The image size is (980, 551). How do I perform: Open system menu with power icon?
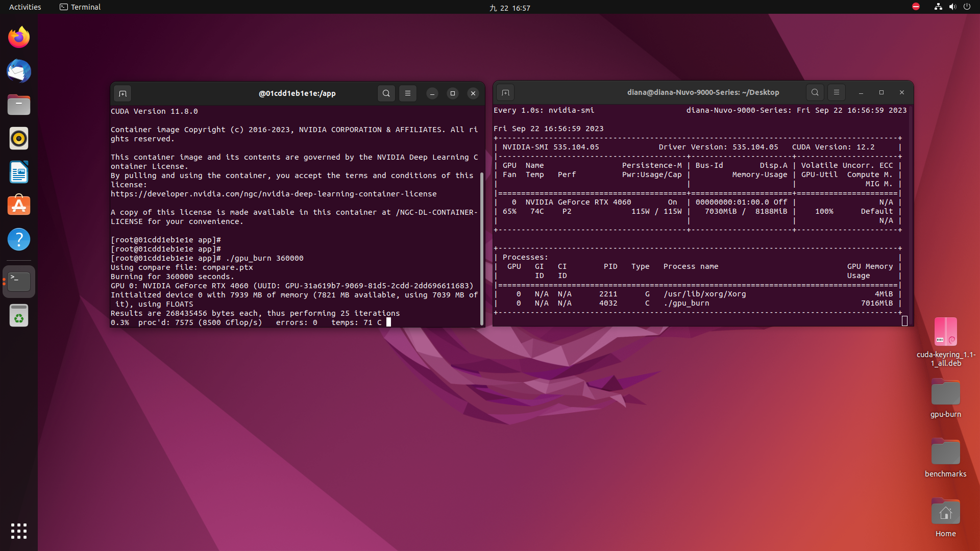click(967, 7)
